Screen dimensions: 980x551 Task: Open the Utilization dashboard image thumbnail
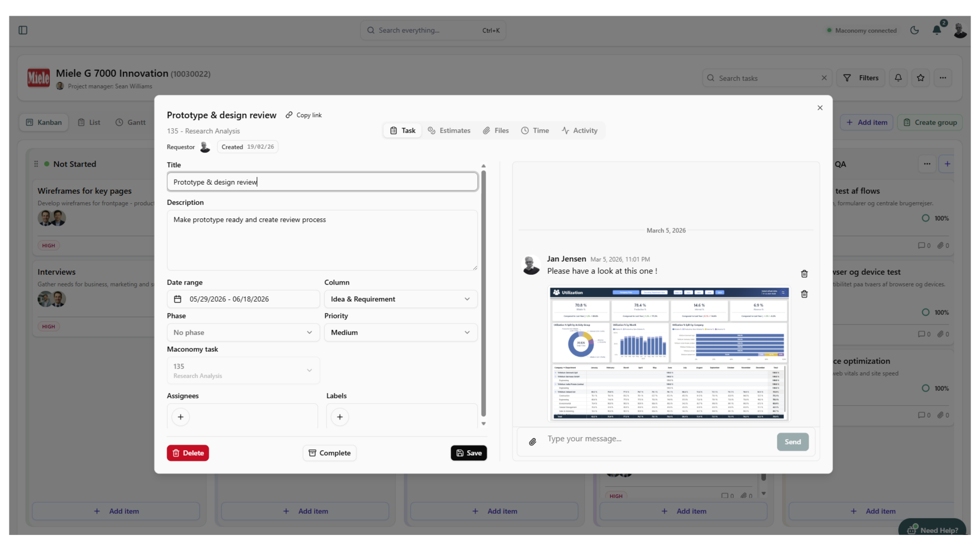pyautogui.click(x=669, y=353)
